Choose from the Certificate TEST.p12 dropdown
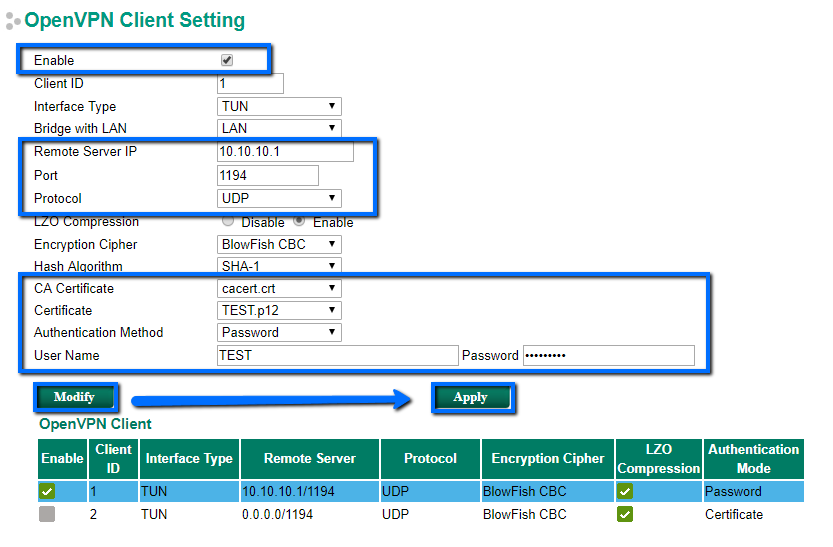833x547 pixels. [x=279, y=311]
